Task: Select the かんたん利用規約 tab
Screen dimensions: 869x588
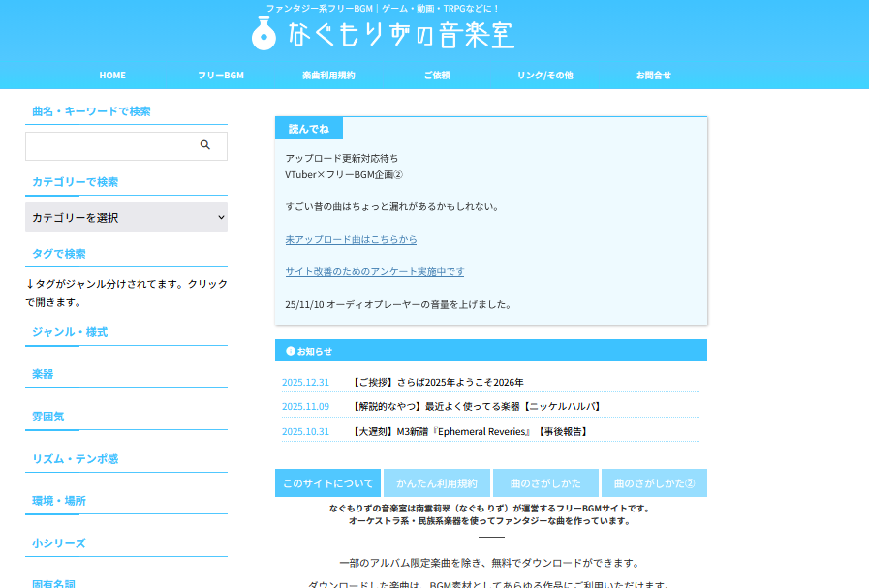Action: [x=437, y=483]
